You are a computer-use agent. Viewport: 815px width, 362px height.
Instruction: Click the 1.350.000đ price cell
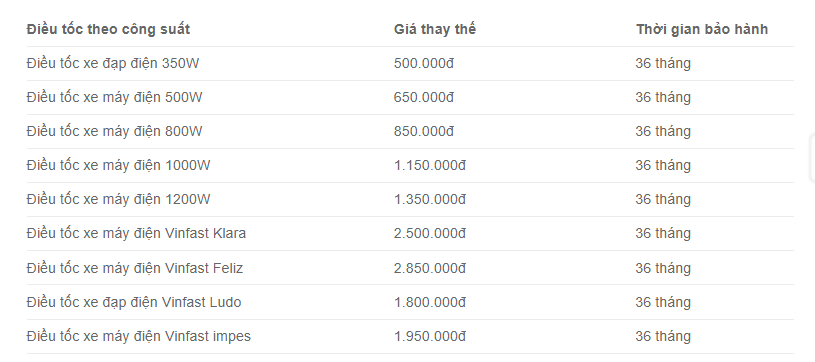coord(430,200)
